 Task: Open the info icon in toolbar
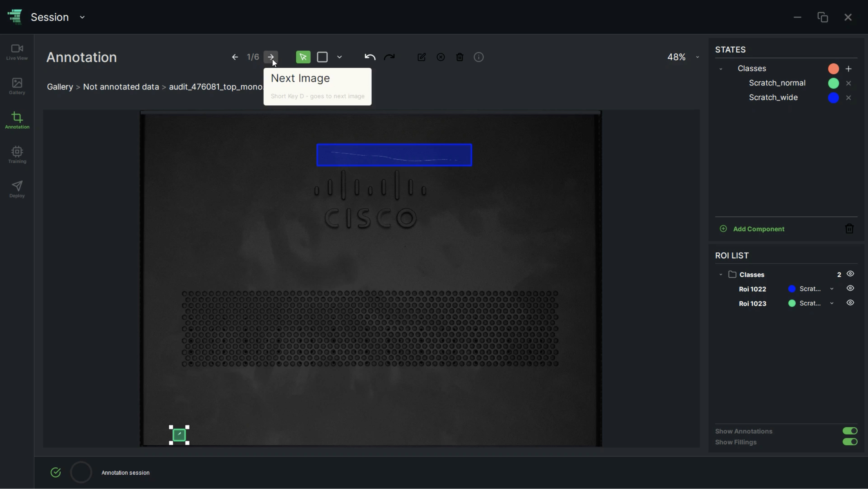click(479, 57)
